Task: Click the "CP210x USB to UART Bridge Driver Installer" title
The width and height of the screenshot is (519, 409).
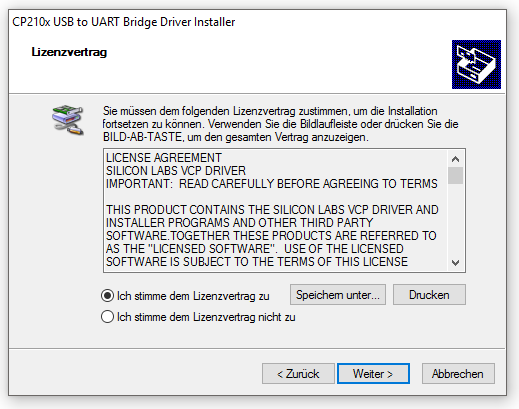Action: pyautogui.click(x=124, y=22)
